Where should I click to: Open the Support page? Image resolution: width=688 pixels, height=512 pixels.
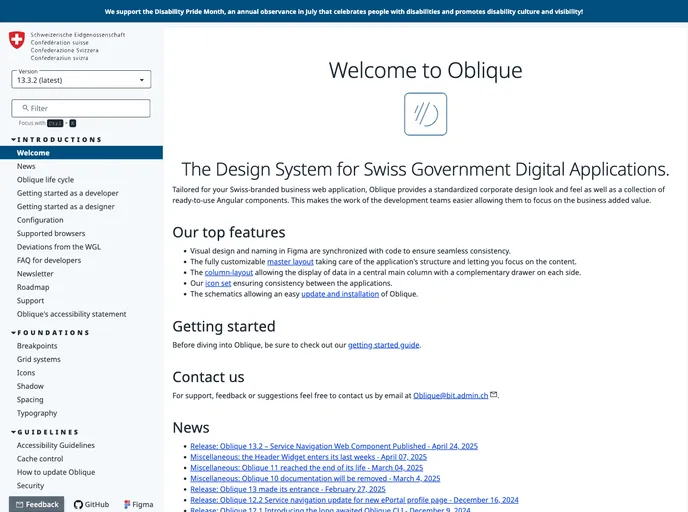[30, 301]
